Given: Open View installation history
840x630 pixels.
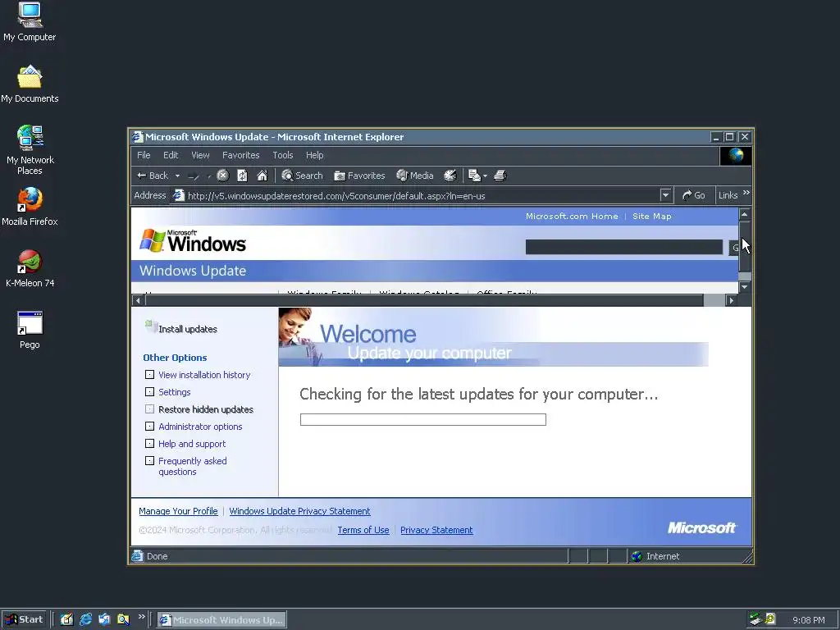Looking at the screenshot, I should click(204, 375).
